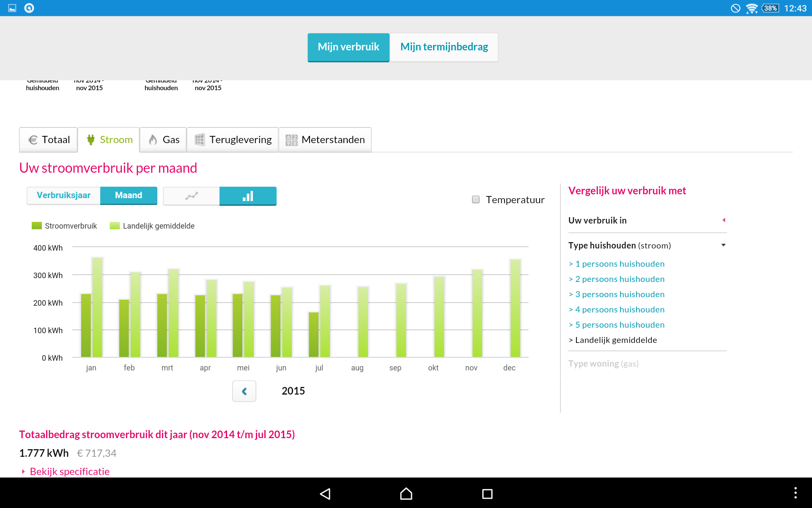
Task: Select the bar chart view icon
Action: (248, 196)
